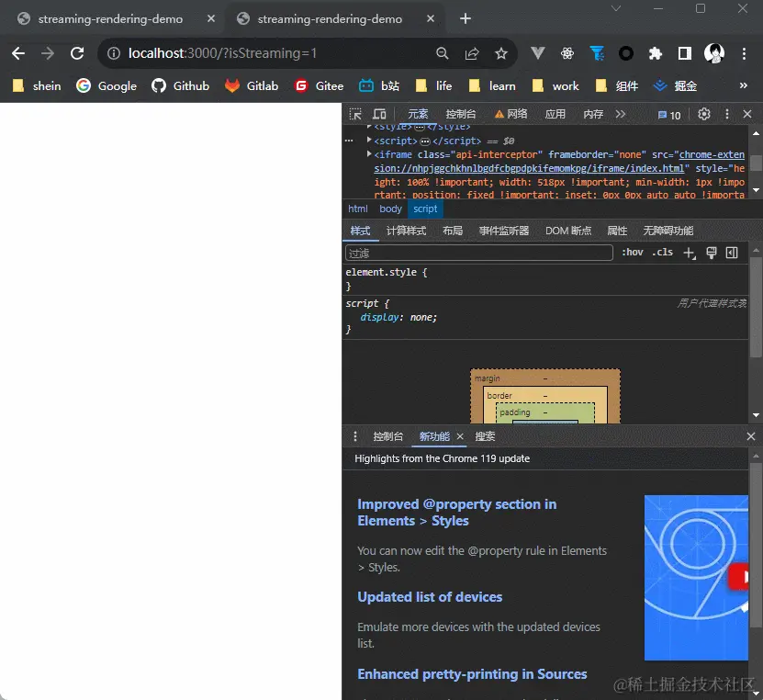Image resolution: width=763 pixels, height=700 pixels.
Task: Open the shein bookmark folder
Action: pyautogui.click(x=37, y=85)
